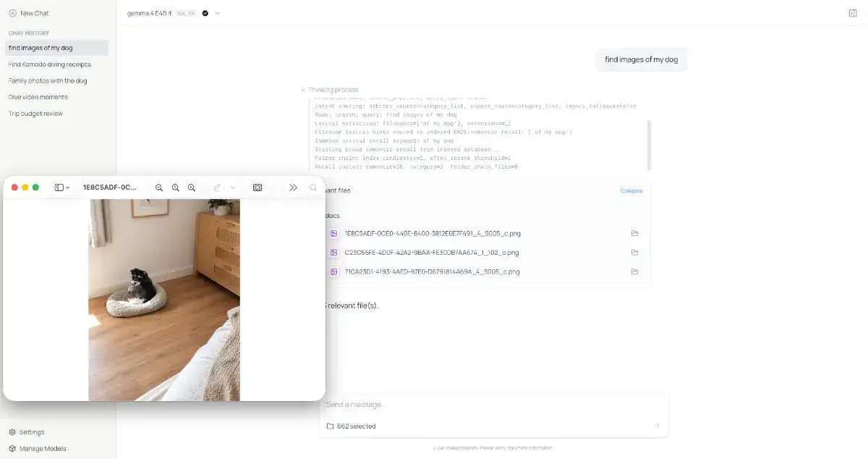Reveal C23C55FE file in folder
Screen dimensions: 868x459
click(x=634, y=253)
